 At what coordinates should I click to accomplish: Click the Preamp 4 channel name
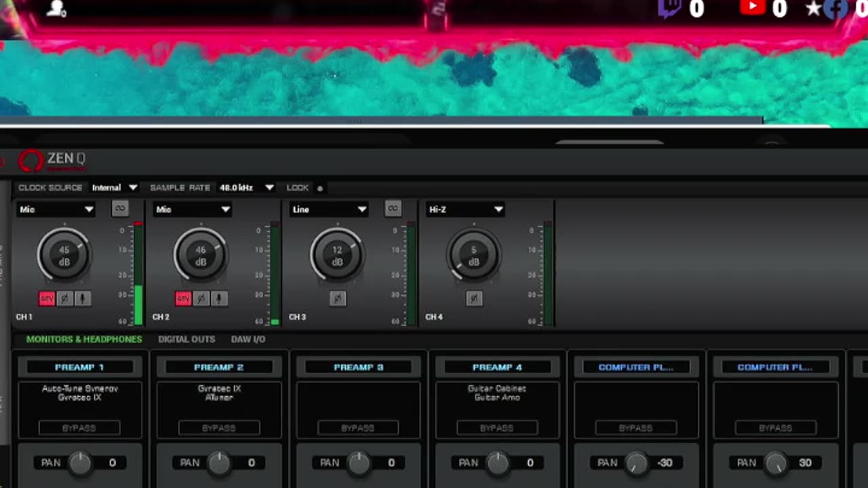[x=497, y=367]
